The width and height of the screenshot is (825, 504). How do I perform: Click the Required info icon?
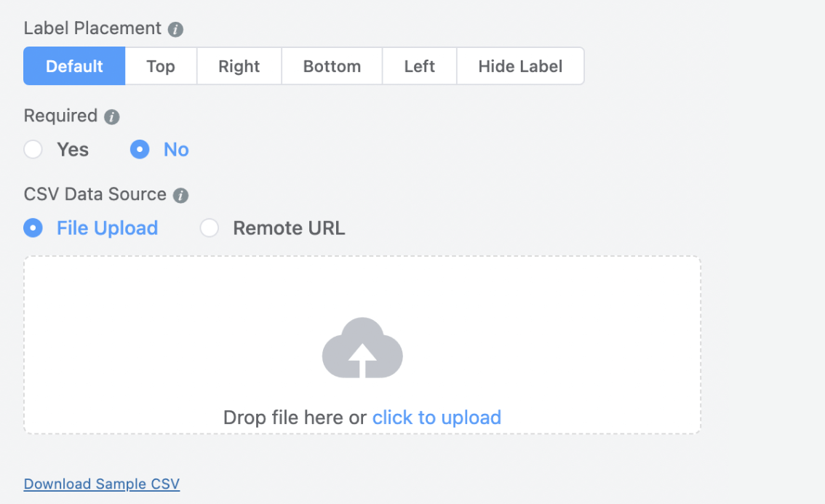click(x=111, y=117)
